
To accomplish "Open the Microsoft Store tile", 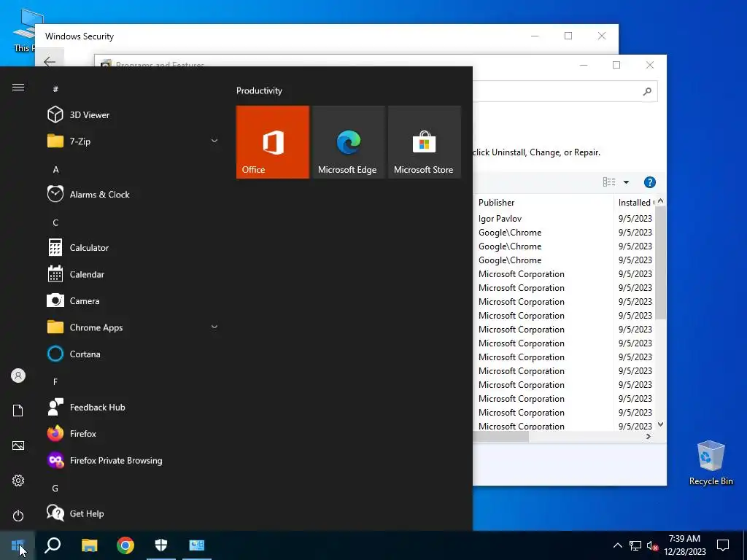I will point(424,142).
